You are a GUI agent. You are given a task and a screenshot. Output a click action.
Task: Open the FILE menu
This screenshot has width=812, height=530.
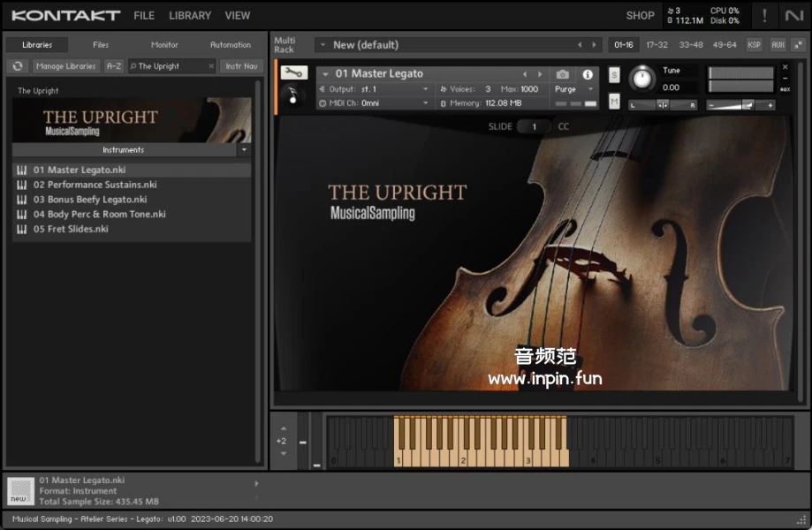point(143,16)
